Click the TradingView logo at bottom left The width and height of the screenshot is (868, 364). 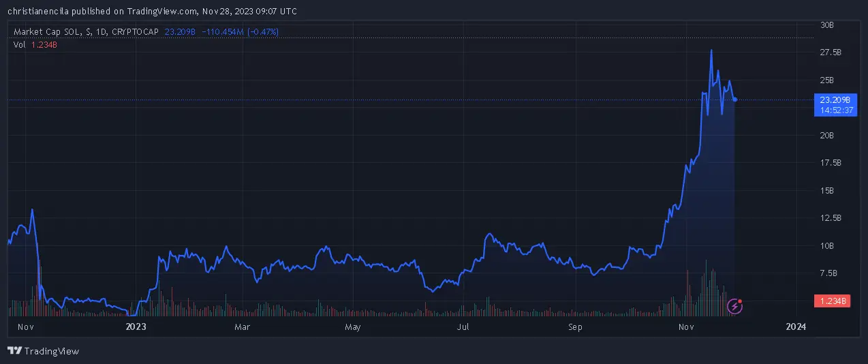coord(44,351)
